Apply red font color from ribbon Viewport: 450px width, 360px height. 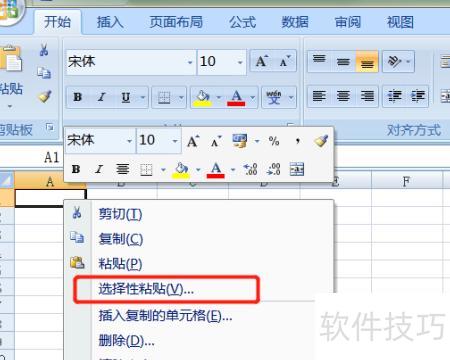236,98
